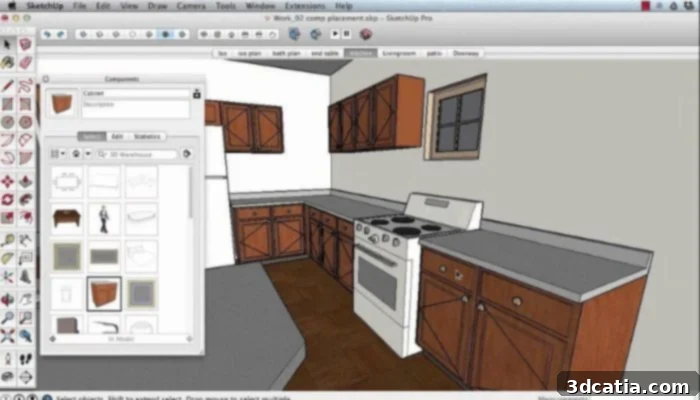This screenshot has width=700, height=400.
Task: Choose the Paint Bucket tool
Action: tap(7, 62)
